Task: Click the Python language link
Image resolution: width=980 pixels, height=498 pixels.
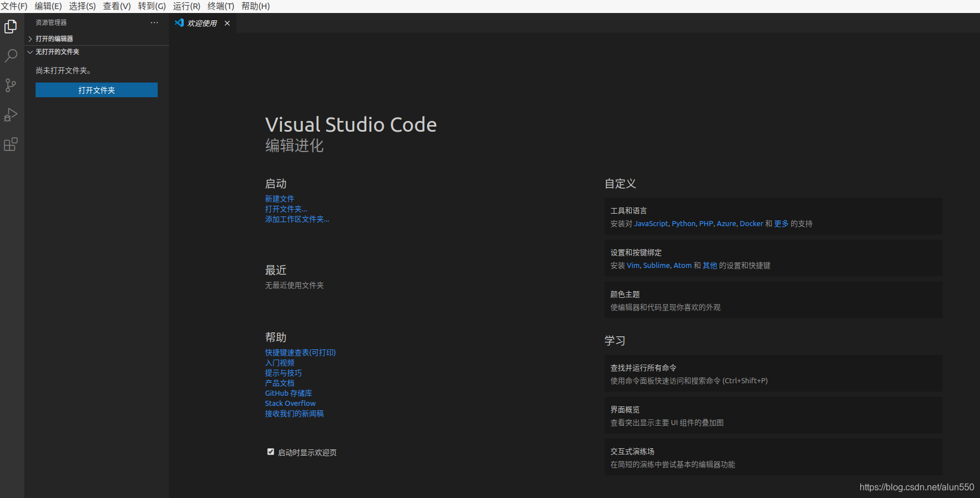Action: (x=684, y=224)
